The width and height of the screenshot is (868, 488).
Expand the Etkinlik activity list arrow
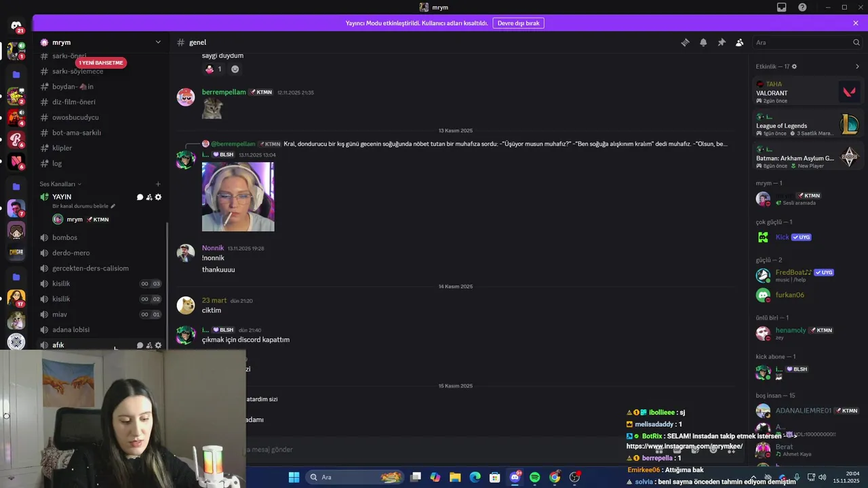857,66
